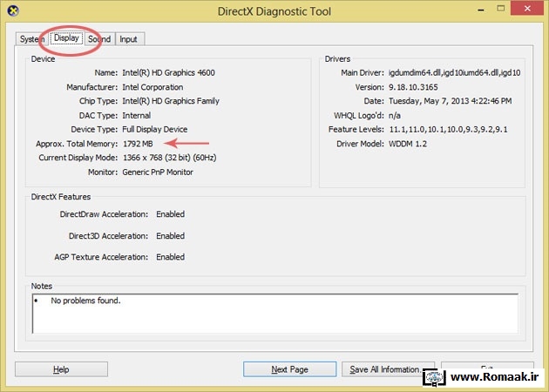Image resolution: width=549 pixels, height=392 pixels.
Task: Click the "Generic PnP Monitor" value
Action: (158, 172)
